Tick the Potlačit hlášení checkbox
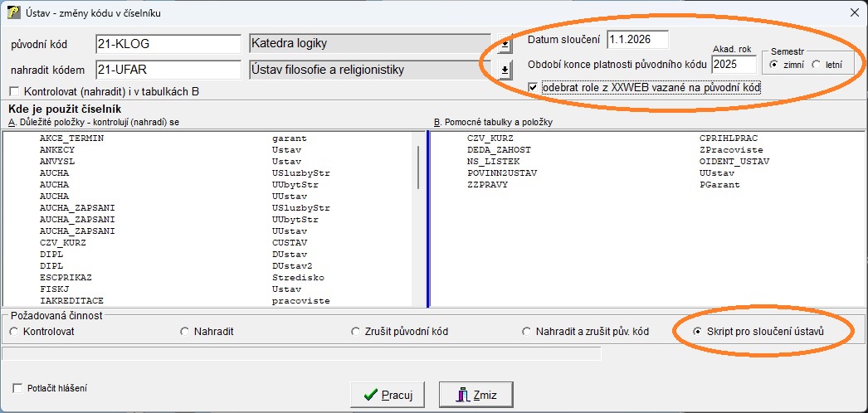The image size is (868, 413). [18, 387]
